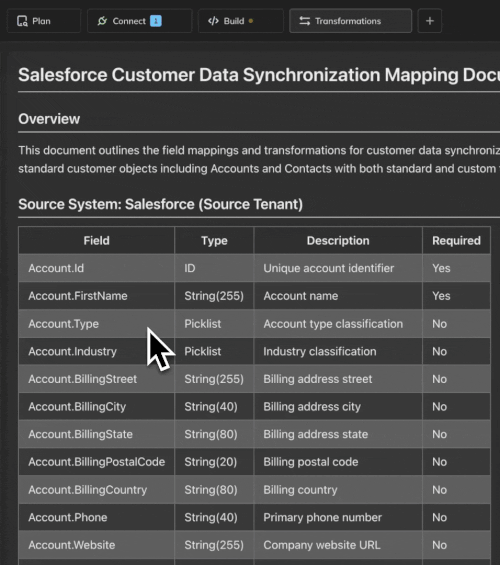500x565 pixels.
Task: Click String(40) in the Account.BillingCity row
Action: [214, 406]
